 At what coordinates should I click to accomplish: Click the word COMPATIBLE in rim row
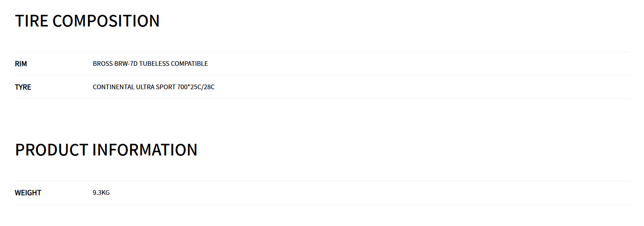pos(189,64)
